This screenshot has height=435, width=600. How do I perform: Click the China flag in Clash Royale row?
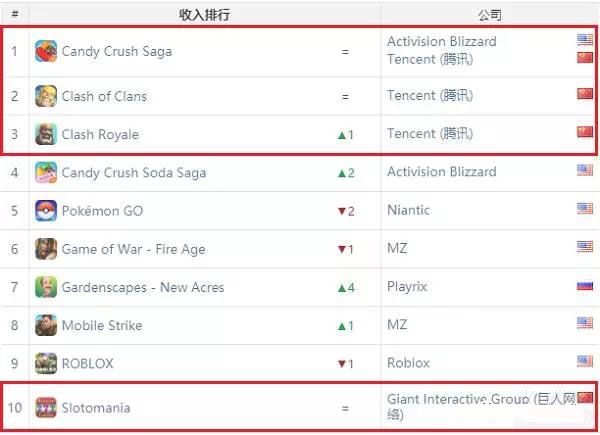tap(585, 132)
